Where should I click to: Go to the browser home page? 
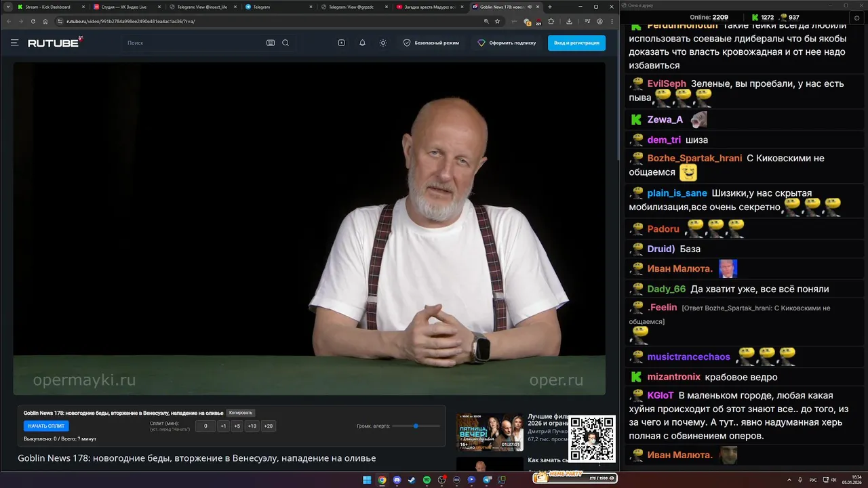coord(45,21)
